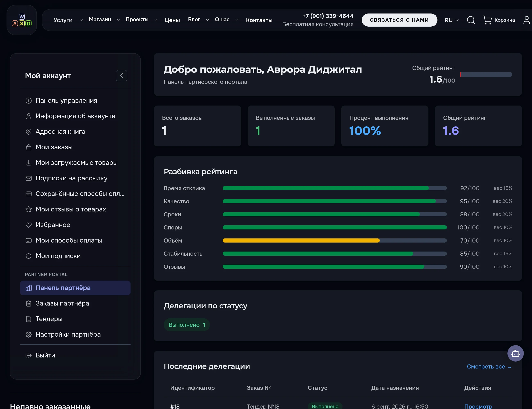
Task: Click the Мои подписки refresh icon
Action: 28,256
